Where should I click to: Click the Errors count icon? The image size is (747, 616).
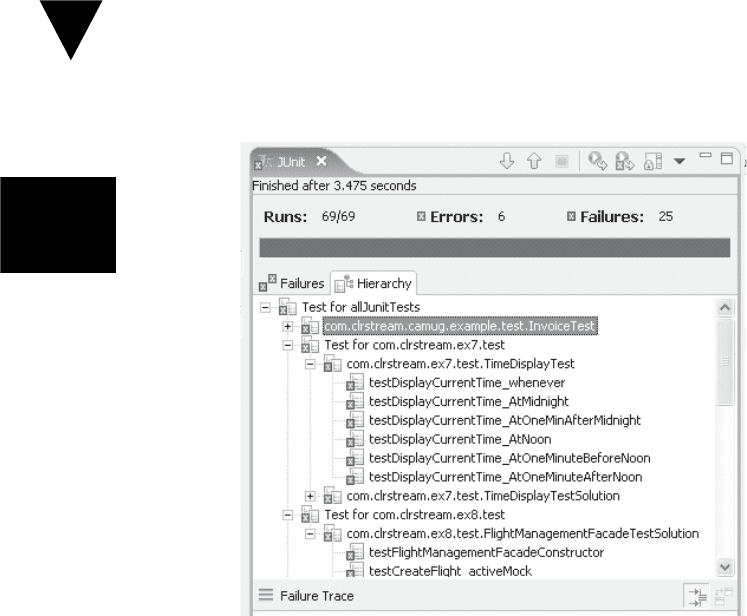tap(421, 217)
